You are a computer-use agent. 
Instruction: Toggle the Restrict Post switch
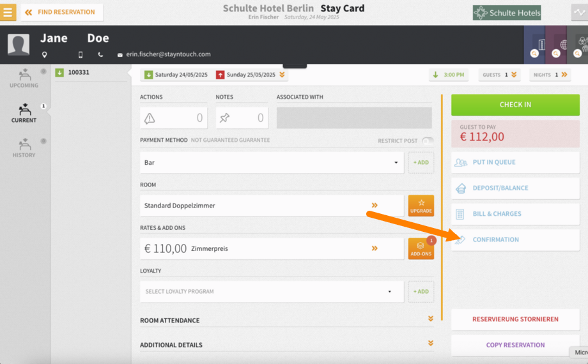428,141
